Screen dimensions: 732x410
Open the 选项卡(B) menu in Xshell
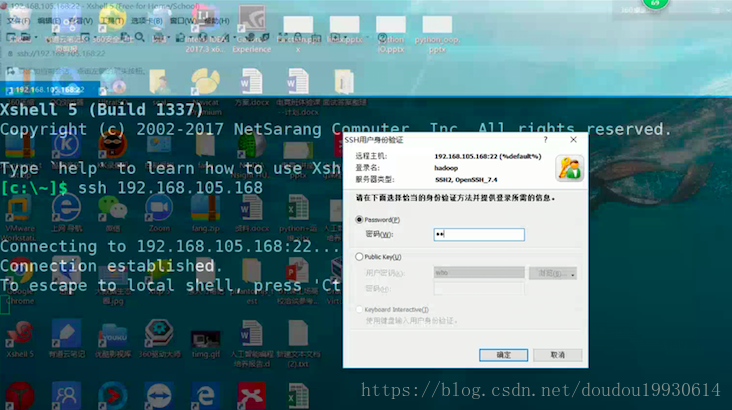(147, 21)
